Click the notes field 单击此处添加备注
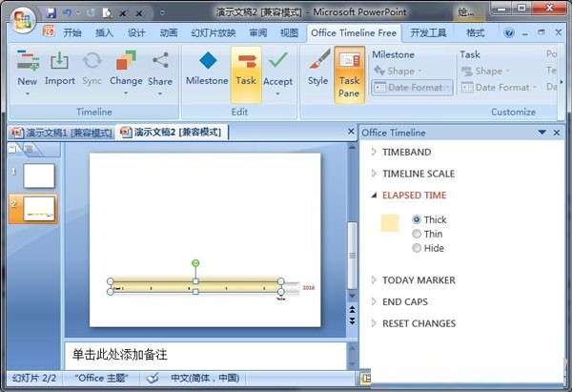 click(205, 355)
